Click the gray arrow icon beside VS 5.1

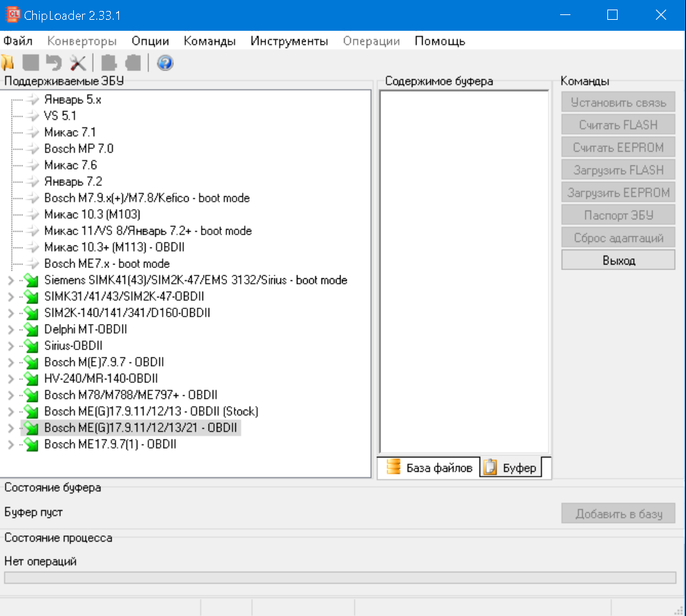(x=32, y=116)
